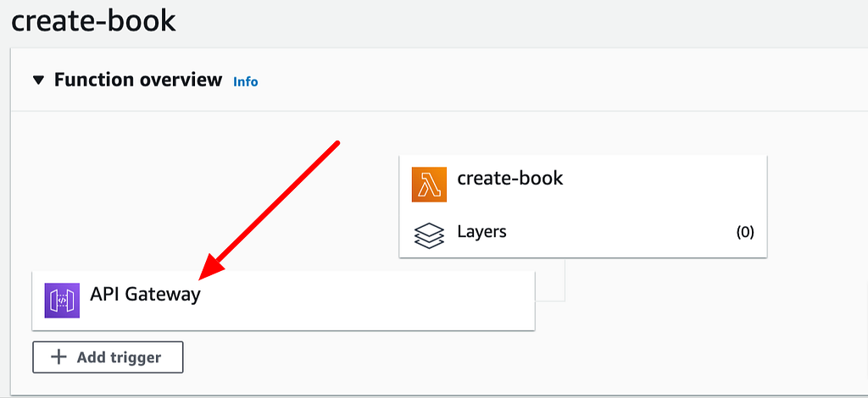Select the create-book function name in diagram
Image resolution: width=868 pixels, height=398 pixels.
[509, 178]
